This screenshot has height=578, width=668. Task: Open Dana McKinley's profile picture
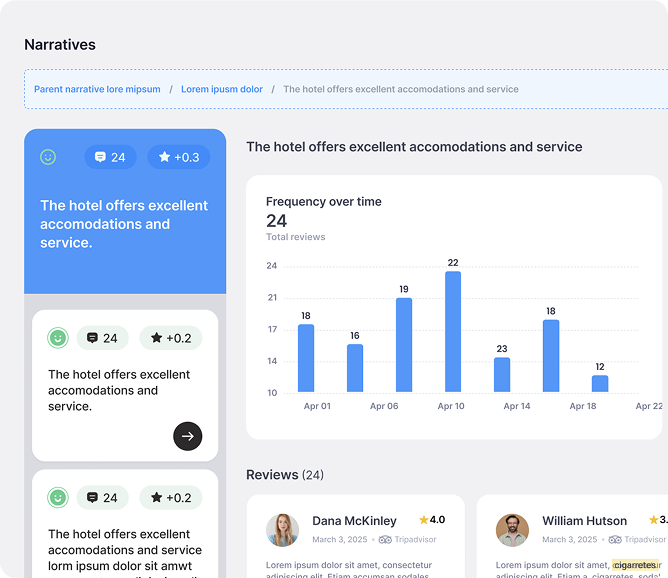pos(282,530)
